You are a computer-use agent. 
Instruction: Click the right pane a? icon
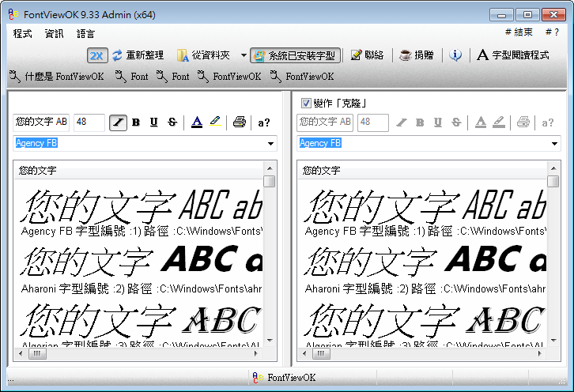[x=548, y=122]
